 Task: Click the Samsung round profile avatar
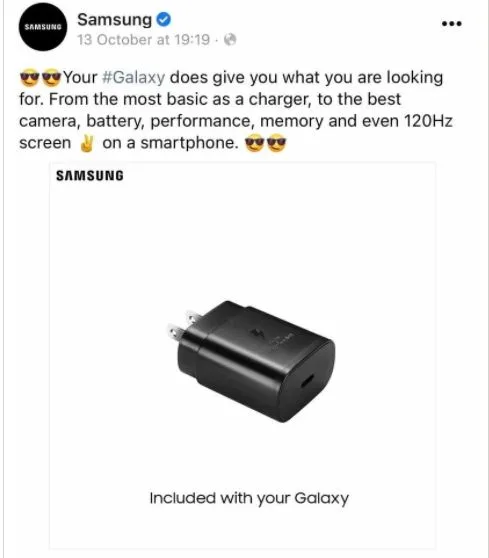[x=43, y=27]
